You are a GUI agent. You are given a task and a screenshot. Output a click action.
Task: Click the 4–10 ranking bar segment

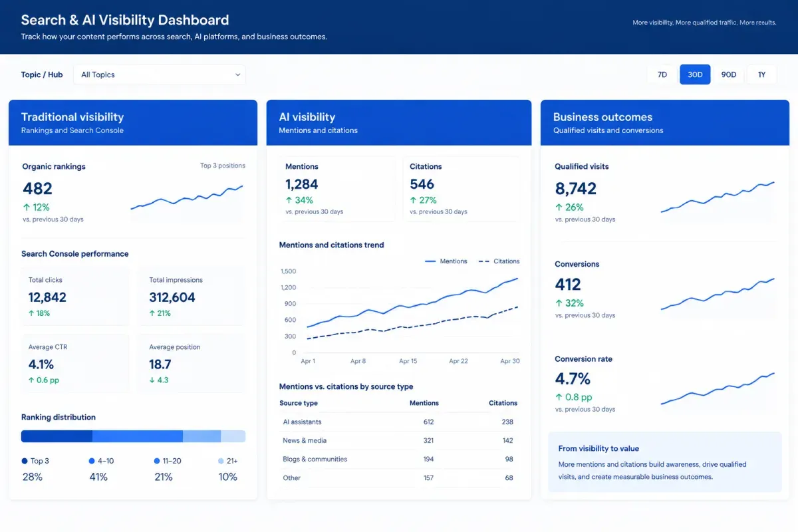tap(138, 436)
